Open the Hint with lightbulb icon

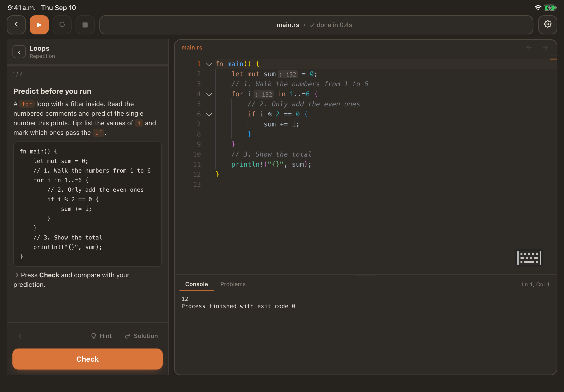(x=101, y=336)
